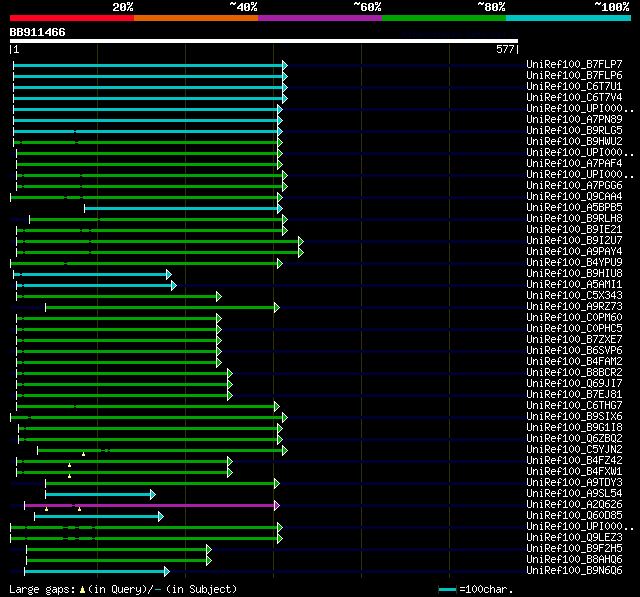Select the UniRef100_A7PGG6 label

tap(574, 186)
